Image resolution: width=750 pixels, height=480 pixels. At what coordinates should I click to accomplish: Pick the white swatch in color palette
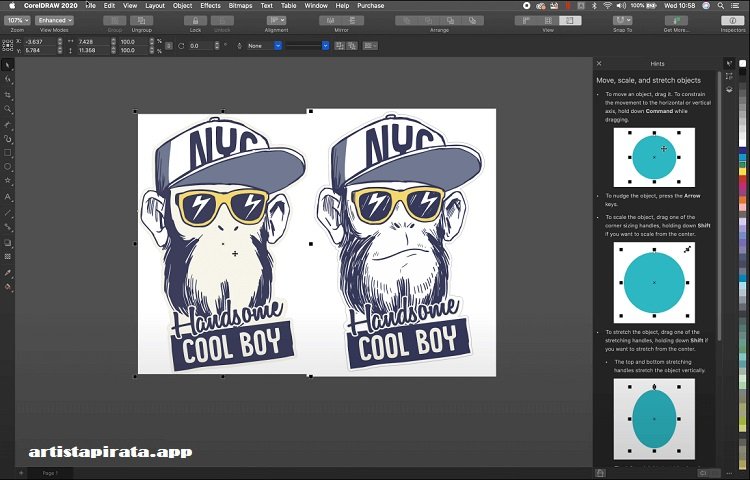[x=742, y=64]
